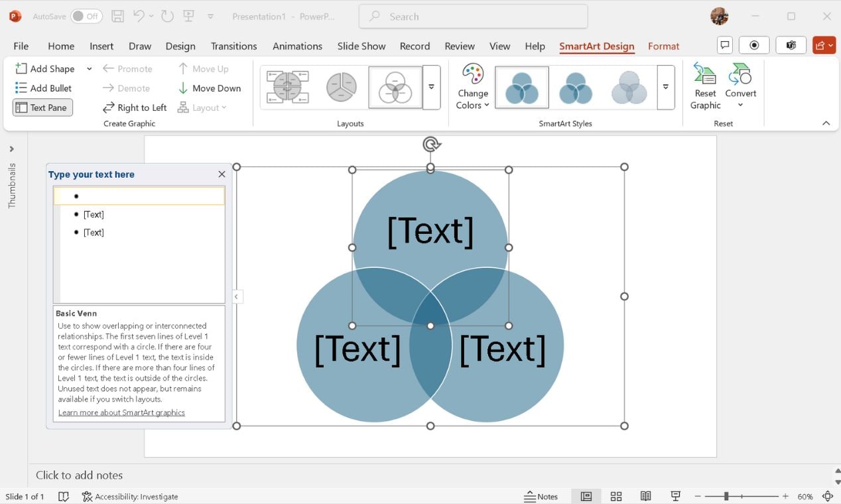Viewport: 841px width, 504px height.
Task: Select third [Text] bullet in text pane
Action: 94,232
